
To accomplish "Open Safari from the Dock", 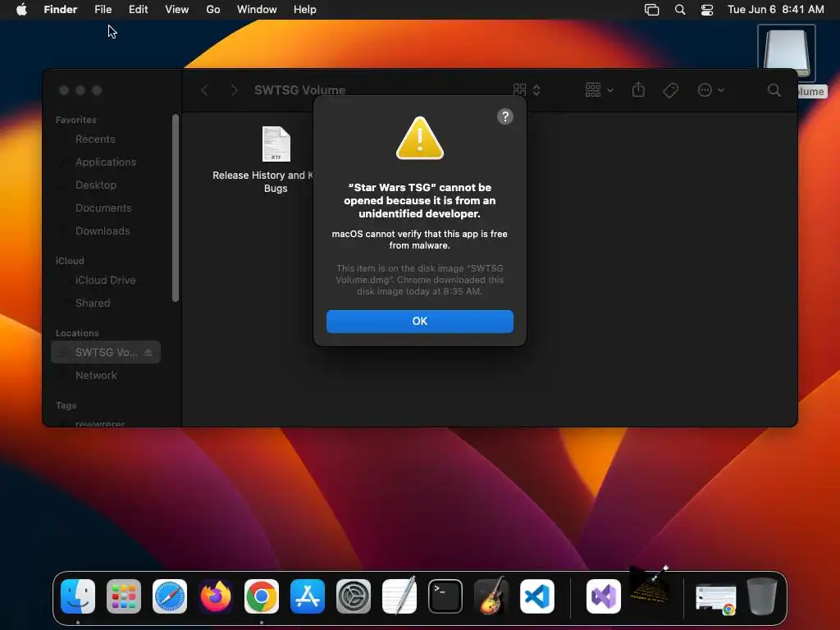I will click(170, 596).
